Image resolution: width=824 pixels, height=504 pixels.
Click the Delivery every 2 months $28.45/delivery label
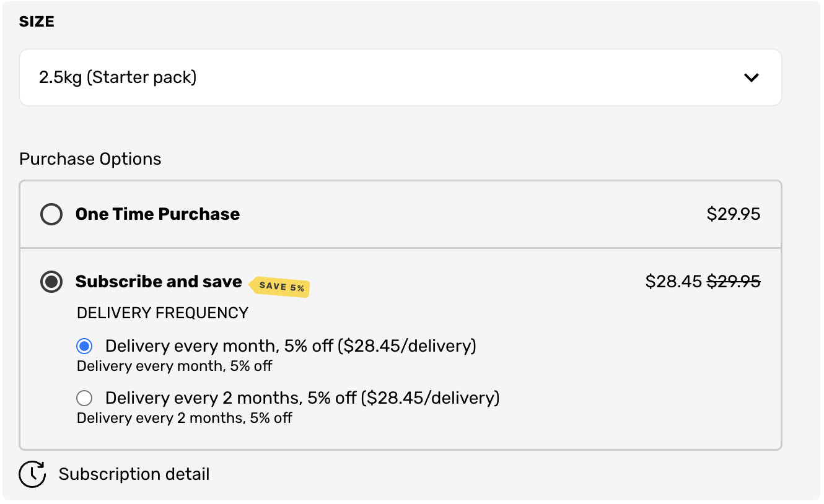(x=302, y=398)
